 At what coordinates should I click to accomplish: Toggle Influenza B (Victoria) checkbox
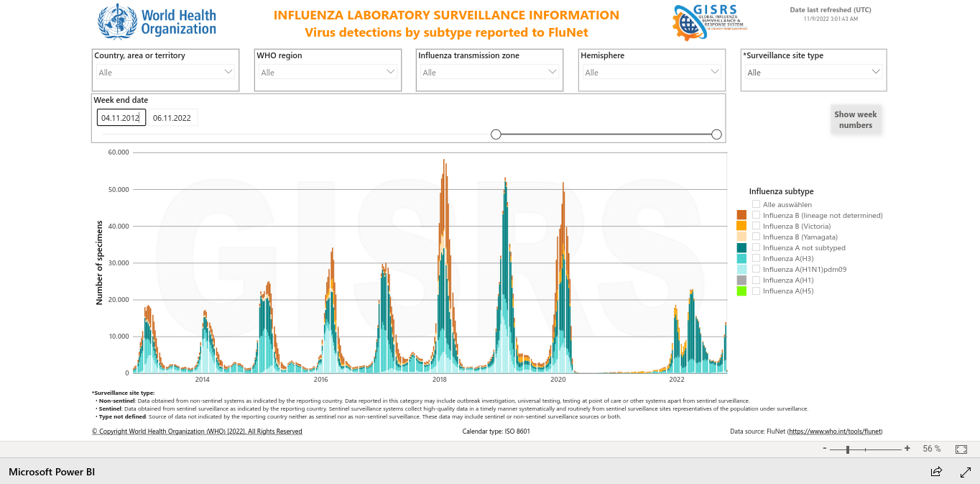pos(756,226)
